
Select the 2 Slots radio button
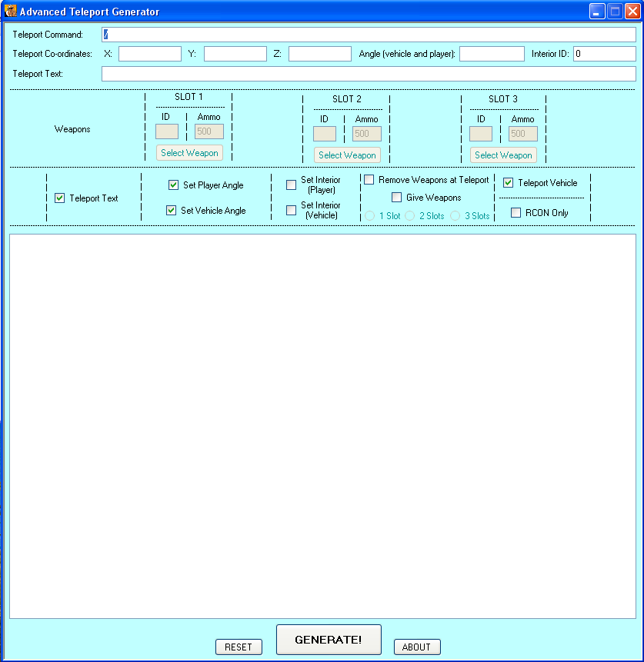click(x=410, y=216)
